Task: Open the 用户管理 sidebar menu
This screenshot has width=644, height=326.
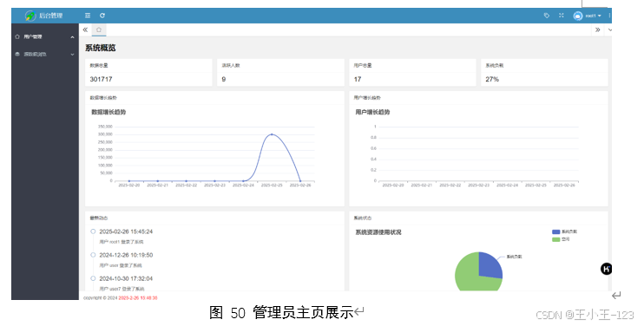Action: click(45, 36)
